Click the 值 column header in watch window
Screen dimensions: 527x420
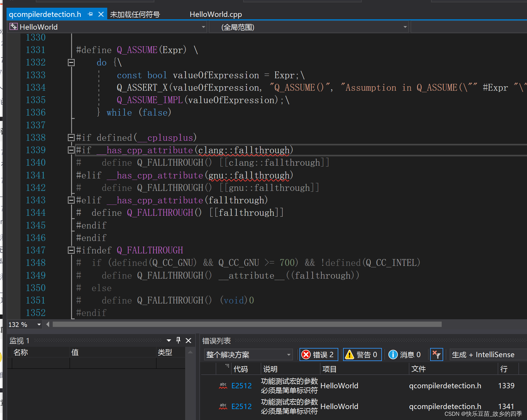[113, 352]
